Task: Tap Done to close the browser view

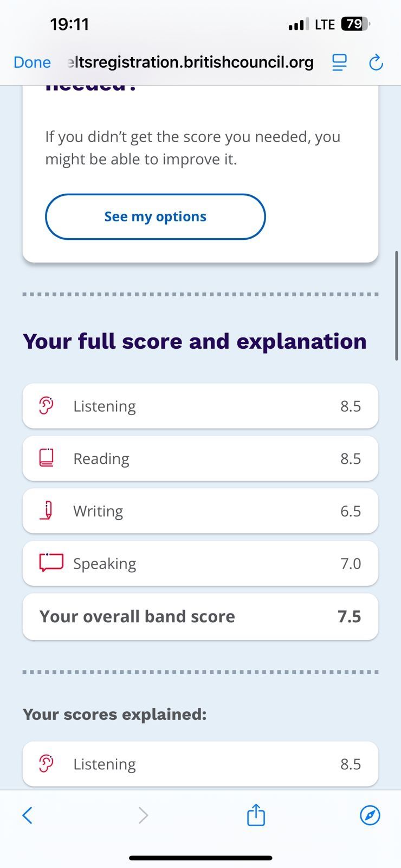Action: click(x=32, y=62)
